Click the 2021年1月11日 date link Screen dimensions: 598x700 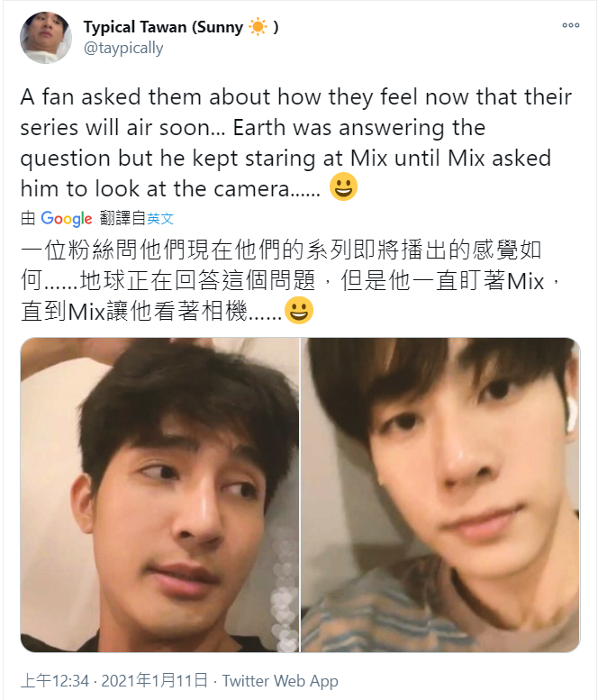(x=154, y=681)
